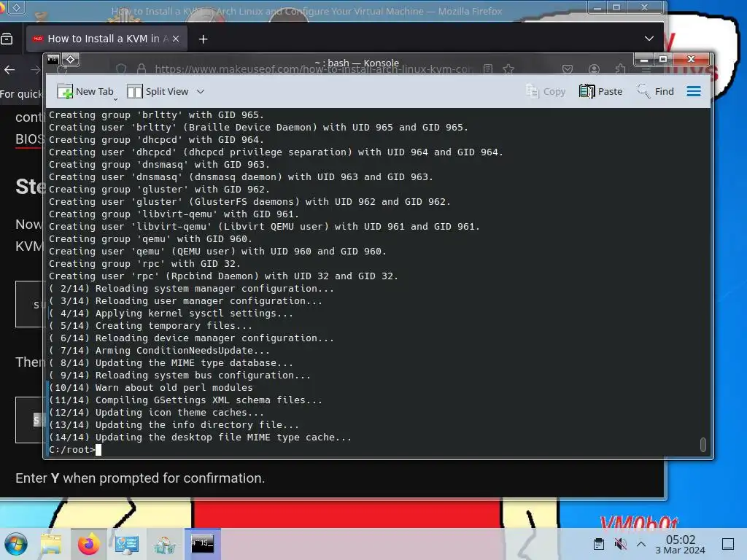Click the show desktop button in tray
The image size is (747, 560).
pyautogui.click(x=728, y=544)
